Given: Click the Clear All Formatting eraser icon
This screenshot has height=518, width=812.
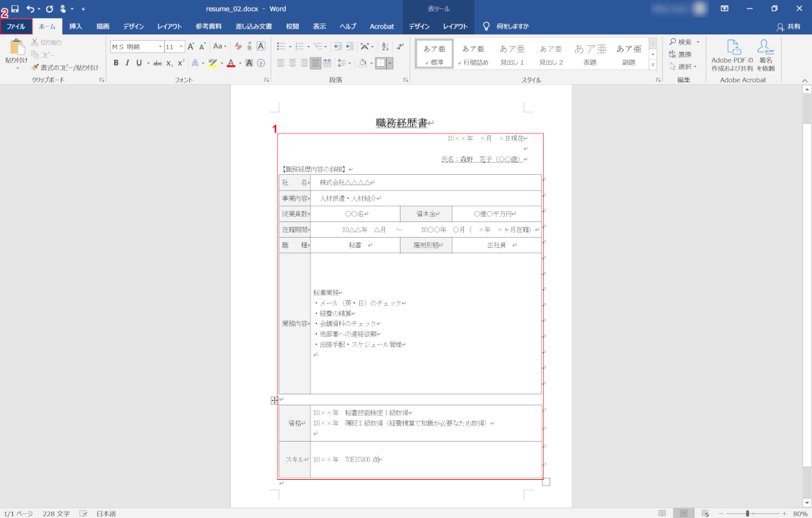Looking at the screenshot, I should pos(238,47).
